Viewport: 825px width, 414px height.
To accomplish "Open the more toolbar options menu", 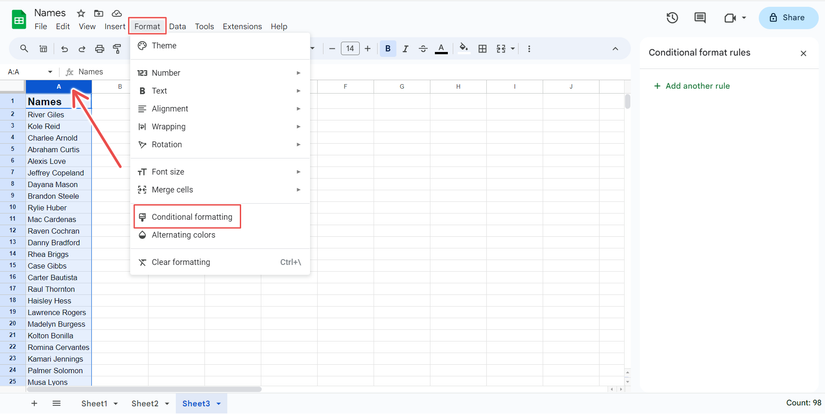I will [529, 49].
